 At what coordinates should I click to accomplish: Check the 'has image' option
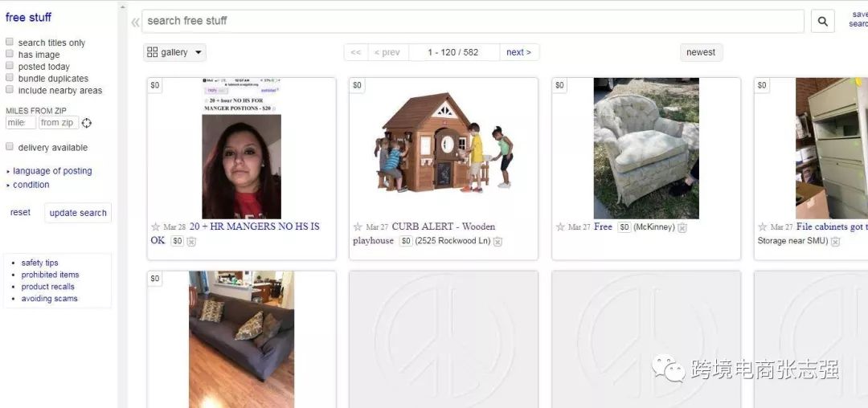click(10, 54)
